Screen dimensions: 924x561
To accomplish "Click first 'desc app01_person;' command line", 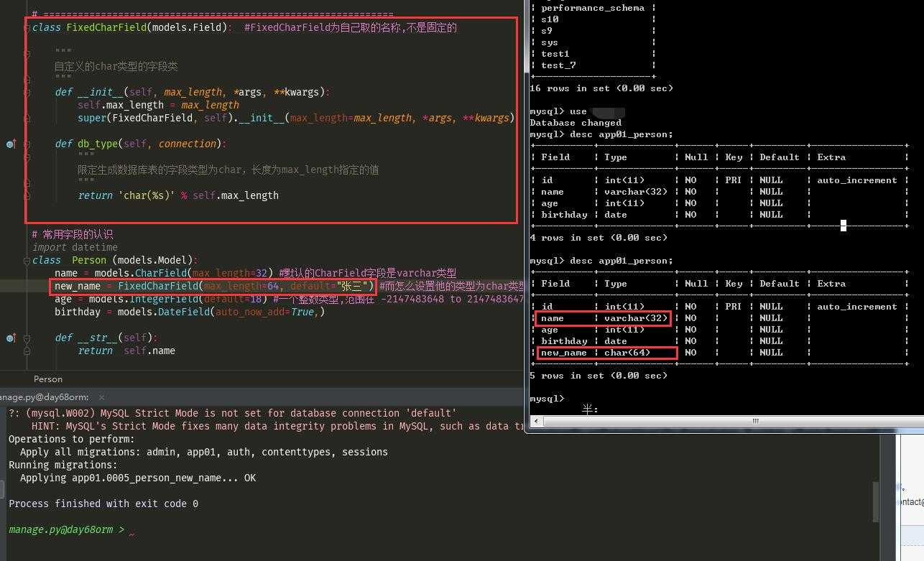I will [x=601, y=134].
